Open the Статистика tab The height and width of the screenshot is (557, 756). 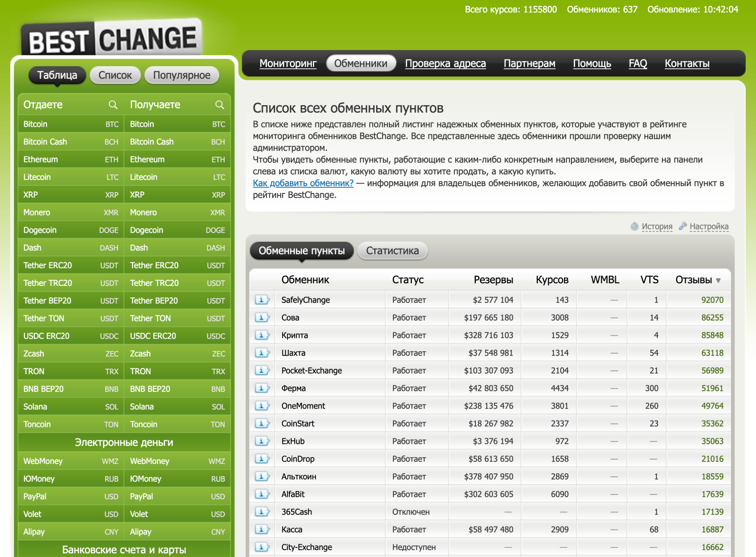392,251
